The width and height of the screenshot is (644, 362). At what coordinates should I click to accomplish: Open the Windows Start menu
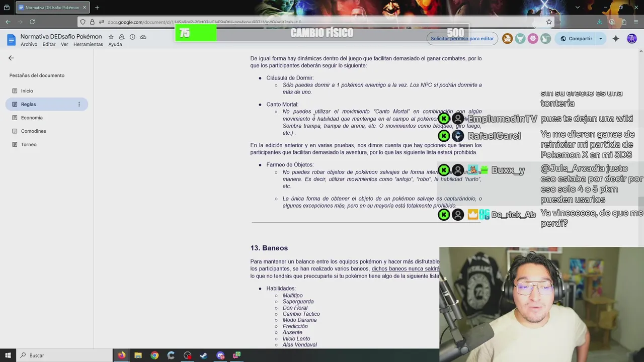8,355
